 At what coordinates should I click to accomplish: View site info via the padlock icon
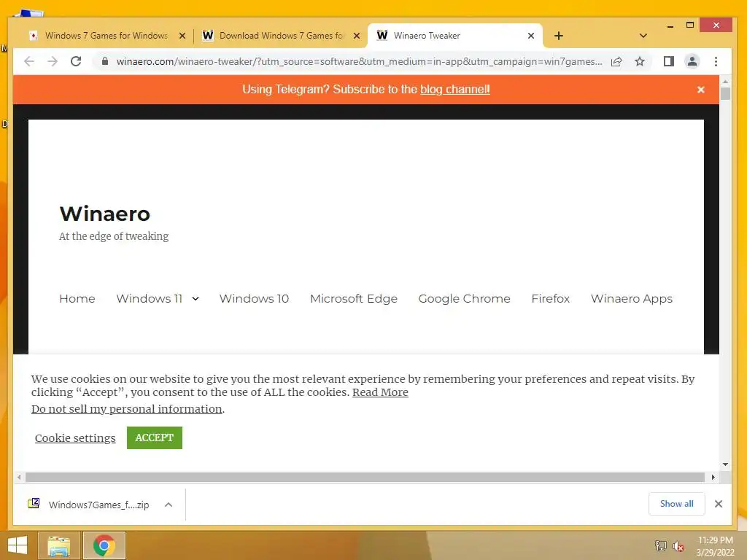[x=105, y=61]
